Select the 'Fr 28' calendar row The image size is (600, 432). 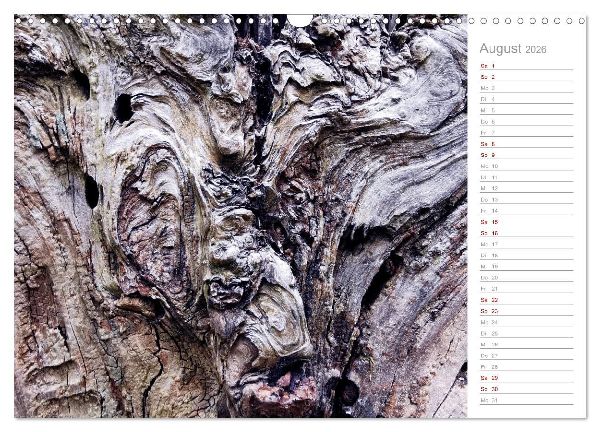(527, 366)
